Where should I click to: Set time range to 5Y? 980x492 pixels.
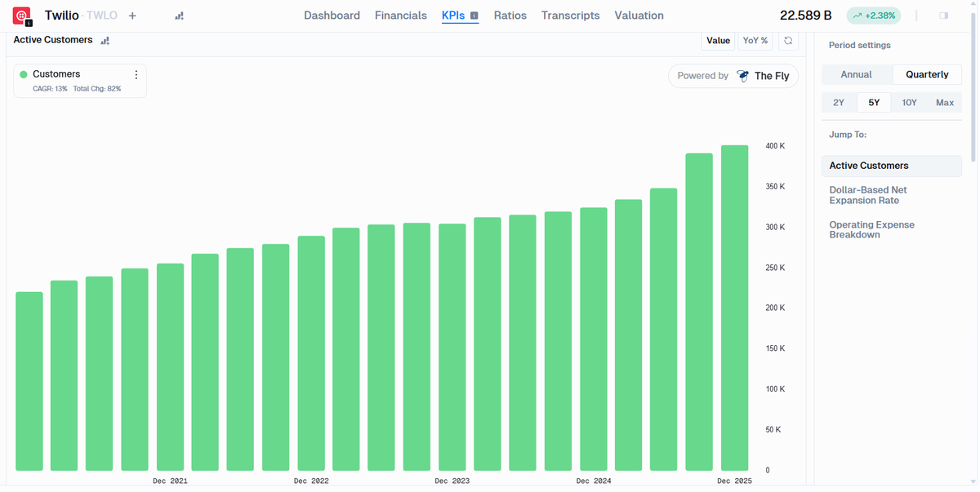(874, 103)
